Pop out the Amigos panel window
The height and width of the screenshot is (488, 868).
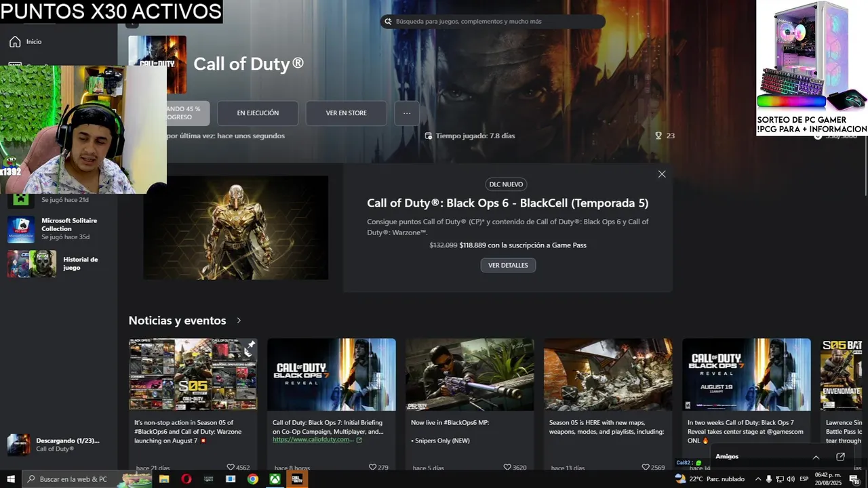coord(840,457)
